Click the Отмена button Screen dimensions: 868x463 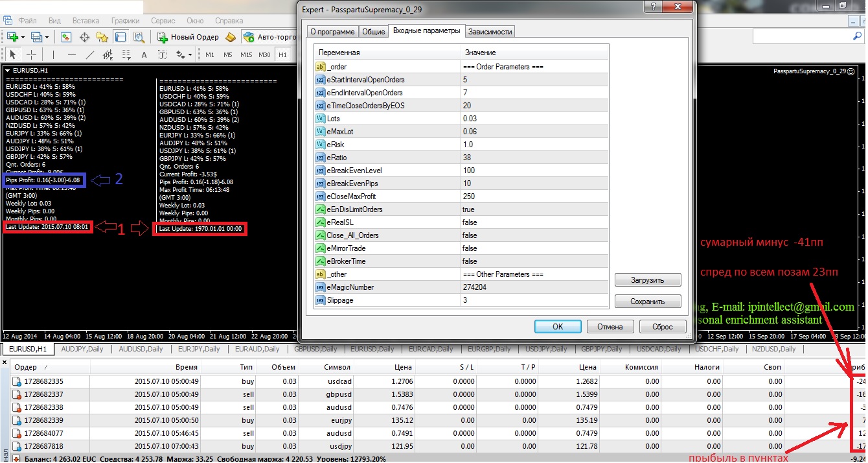click(610, 327)
